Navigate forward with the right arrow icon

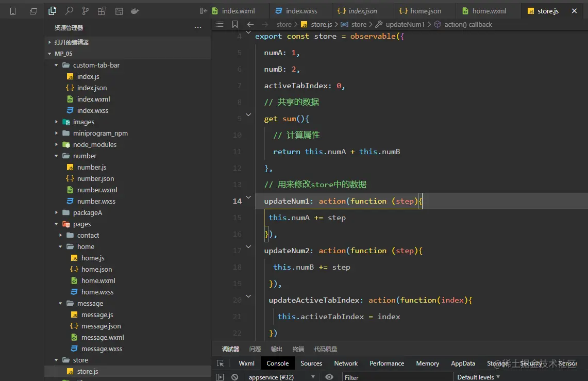(265, 24)
